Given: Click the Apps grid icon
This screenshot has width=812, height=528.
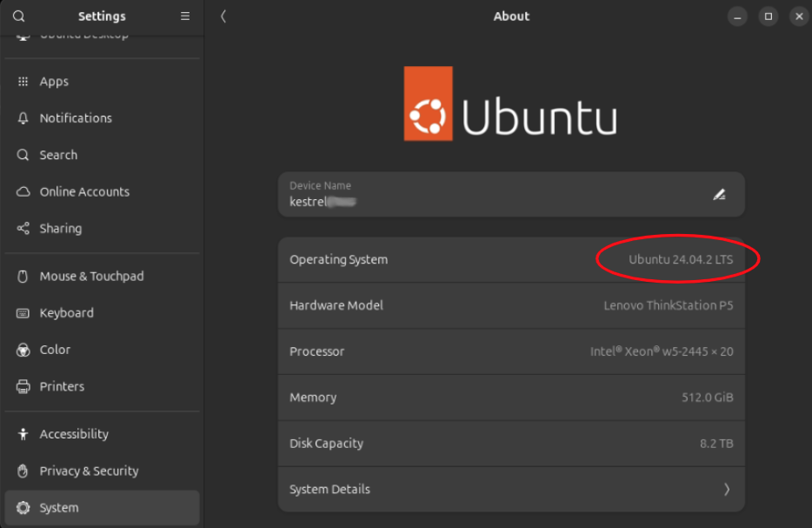Looking at the screenshot, I should point(23,82).
